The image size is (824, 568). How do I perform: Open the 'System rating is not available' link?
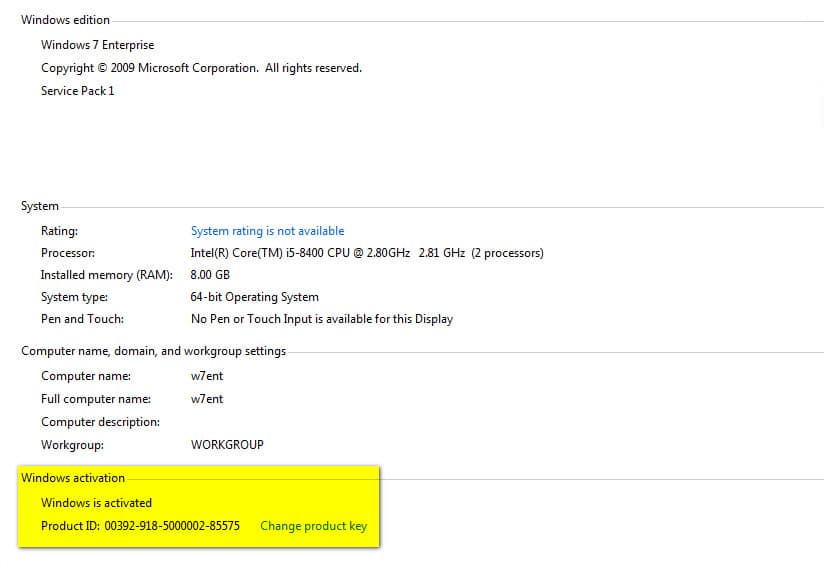tap(267, 231)
